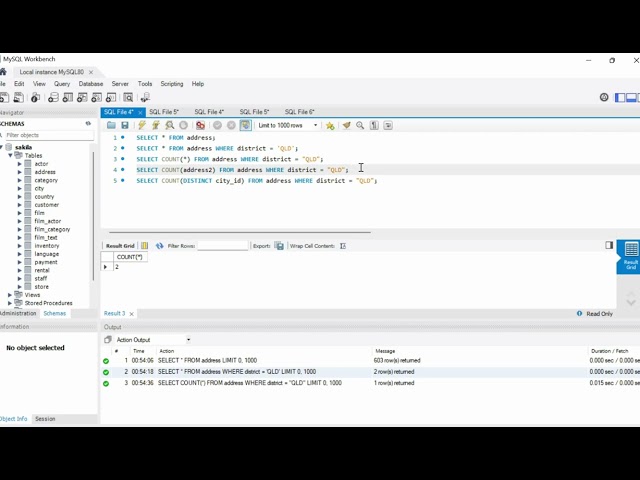The height and width of the screenshot is (480, 640).
Task: Open object inspector icon in main toolbar
Action: click(36, 98)
